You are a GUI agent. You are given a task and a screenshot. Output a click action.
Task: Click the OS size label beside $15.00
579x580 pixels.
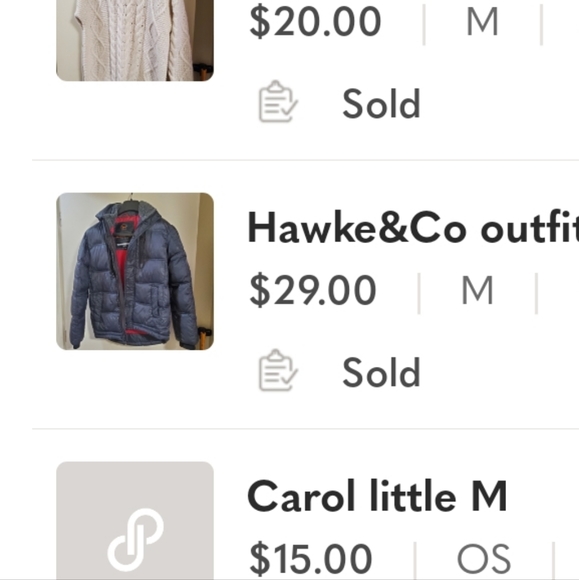point(484,559)
